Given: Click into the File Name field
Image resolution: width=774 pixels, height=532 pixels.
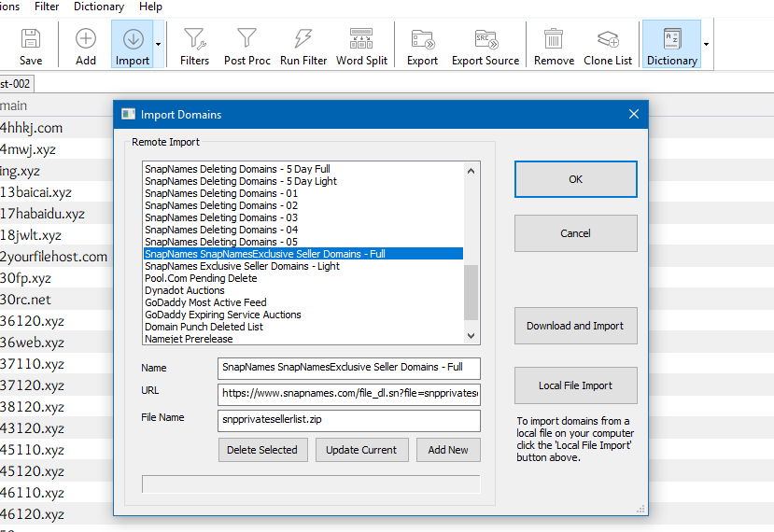Looking at the screenshot, I should click(348, 420).
